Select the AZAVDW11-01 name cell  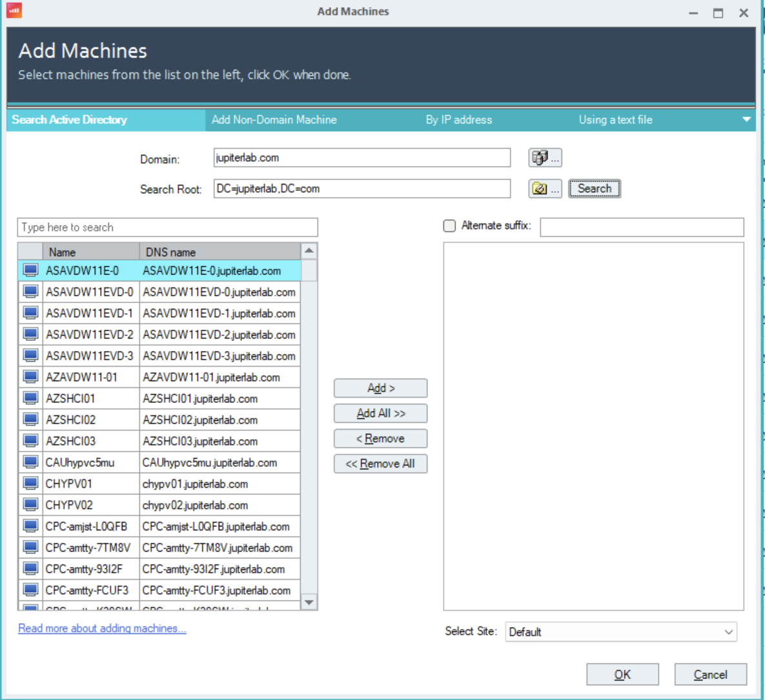[91, 377]
